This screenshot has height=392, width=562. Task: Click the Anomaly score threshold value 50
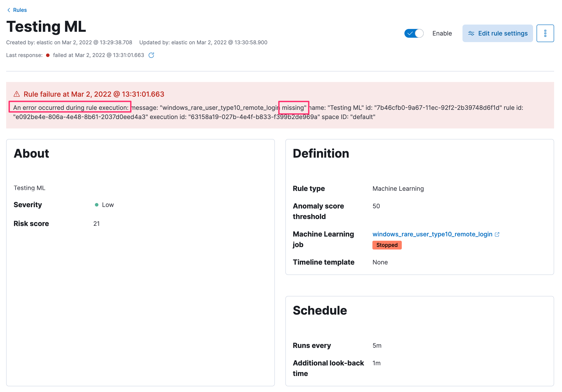tap(376, 206)
